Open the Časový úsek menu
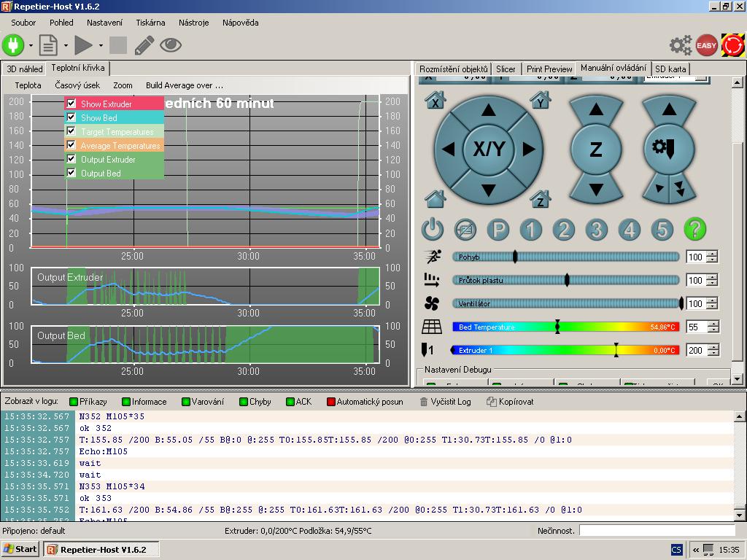 pyautogui.click(x=77, y=85)
